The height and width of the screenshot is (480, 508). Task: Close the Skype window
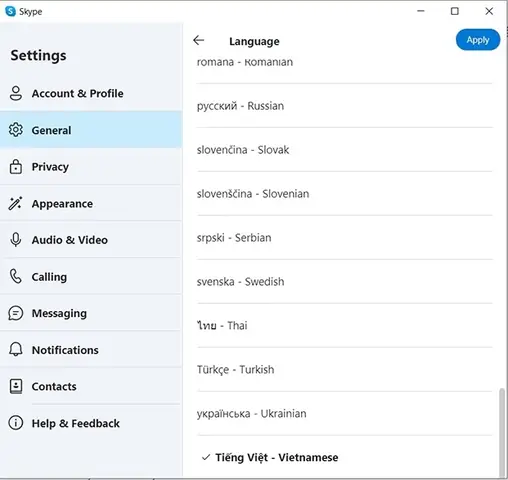[x=489, y=11]
